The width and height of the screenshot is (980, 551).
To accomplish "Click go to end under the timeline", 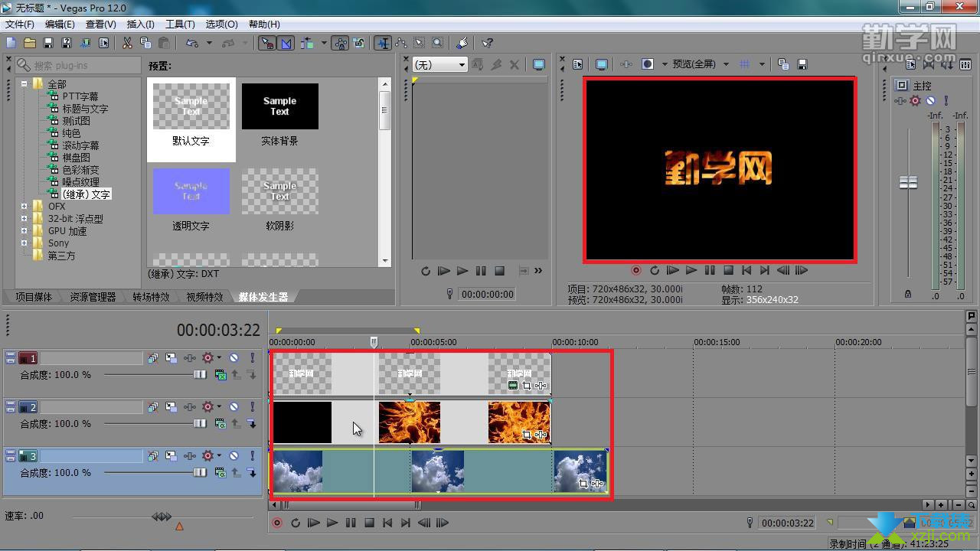I will (x=406, y=523).
